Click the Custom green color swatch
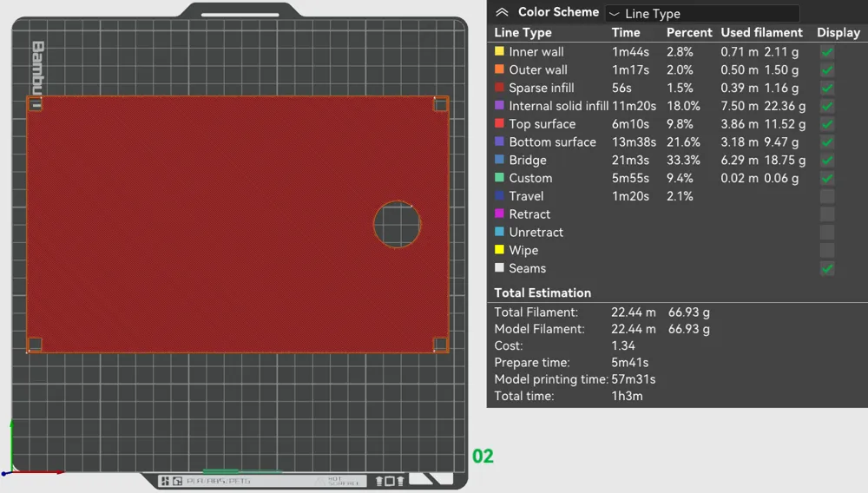868x493 pixels. 499,178
